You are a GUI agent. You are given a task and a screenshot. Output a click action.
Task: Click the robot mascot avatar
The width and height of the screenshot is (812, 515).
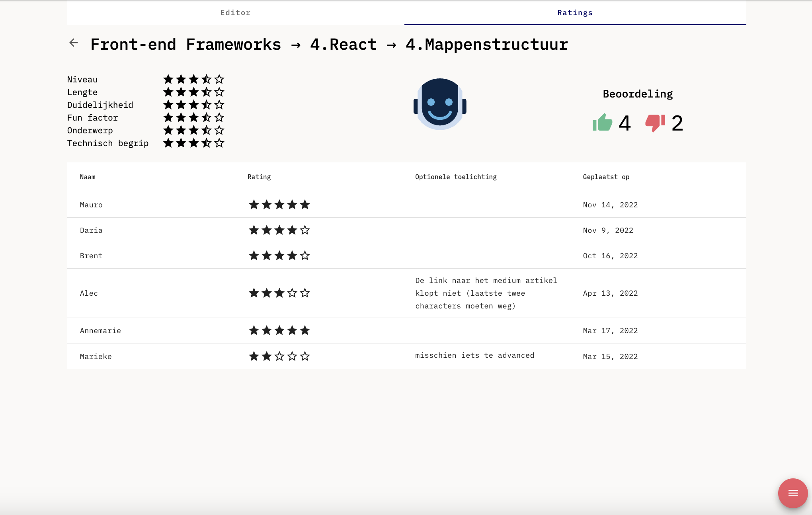(440, 104)
